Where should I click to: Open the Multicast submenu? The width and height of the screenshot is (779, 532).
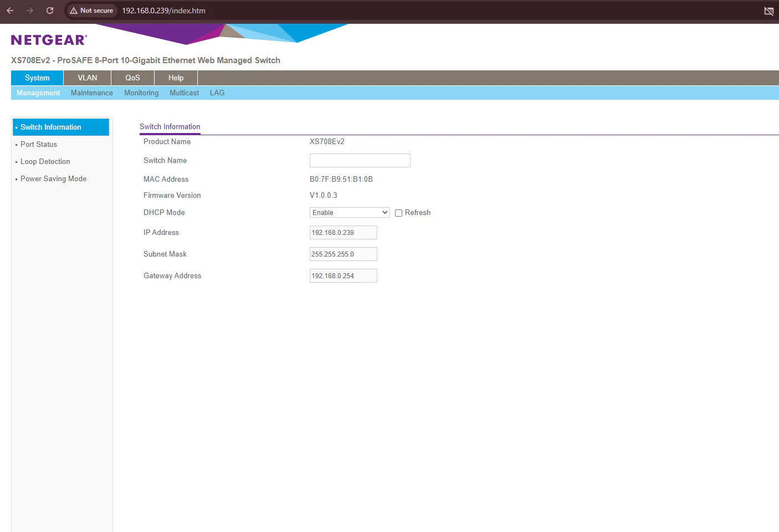(184, 93)
